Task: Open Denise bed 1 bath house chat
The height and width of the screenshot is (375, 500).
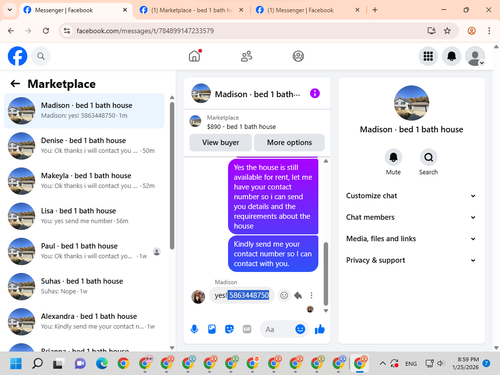Action: tap(84, 146)
